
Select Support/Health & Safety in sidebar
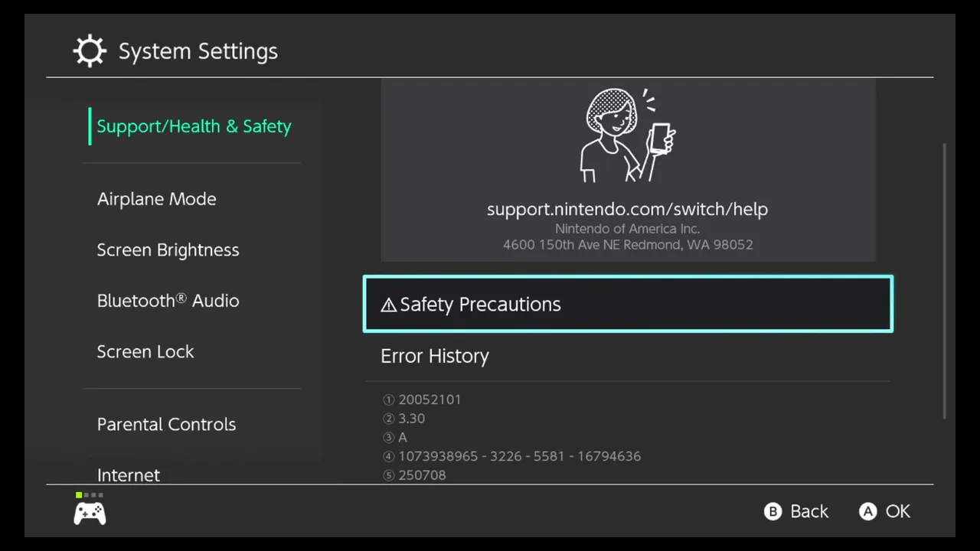194,126
